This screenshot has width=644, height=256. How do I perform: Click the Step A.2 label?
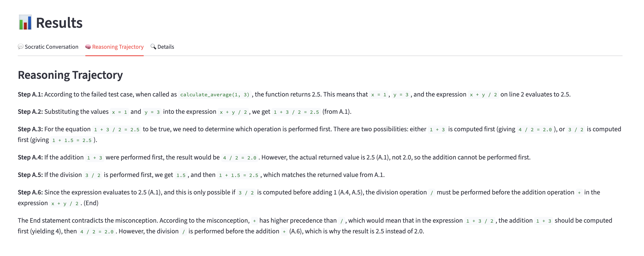(30, 112)
